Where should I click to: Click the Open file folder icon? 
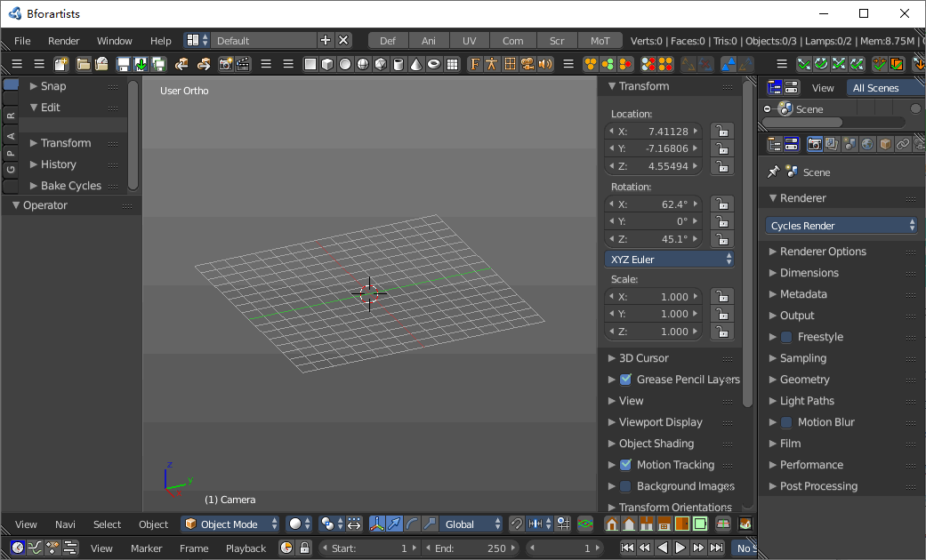click(x=84, y=64)
